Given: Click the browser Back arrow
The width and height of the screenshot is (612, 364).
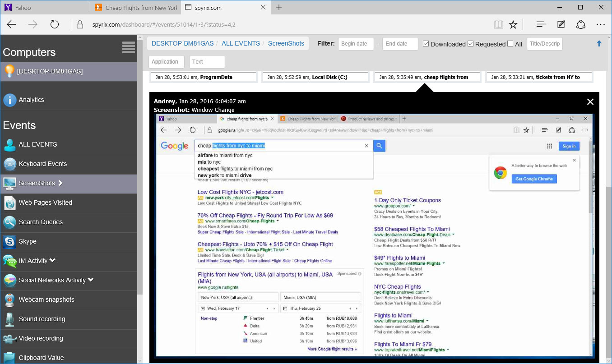Looking at the screenshot, I should click(x=12, y=24).
